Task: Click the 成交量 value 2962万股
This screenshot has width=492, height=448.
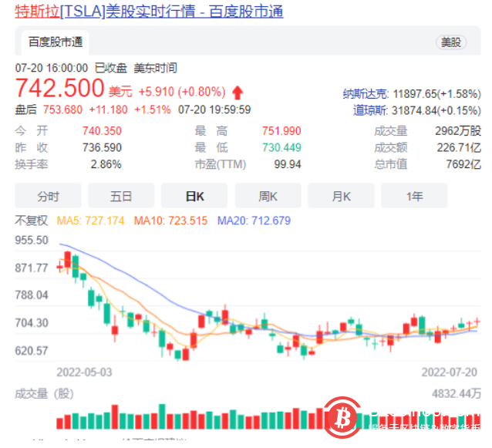Action: 458,131
